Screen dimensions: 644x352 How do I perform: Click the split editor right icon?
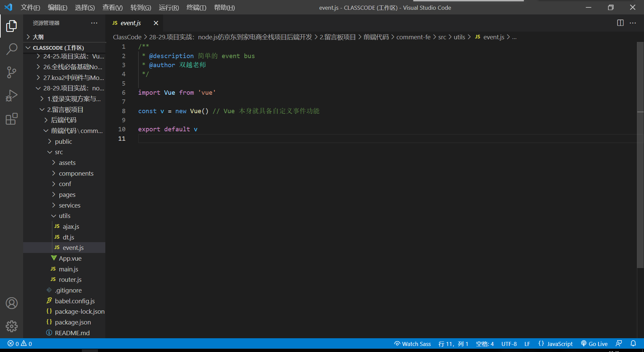(620, 23)
